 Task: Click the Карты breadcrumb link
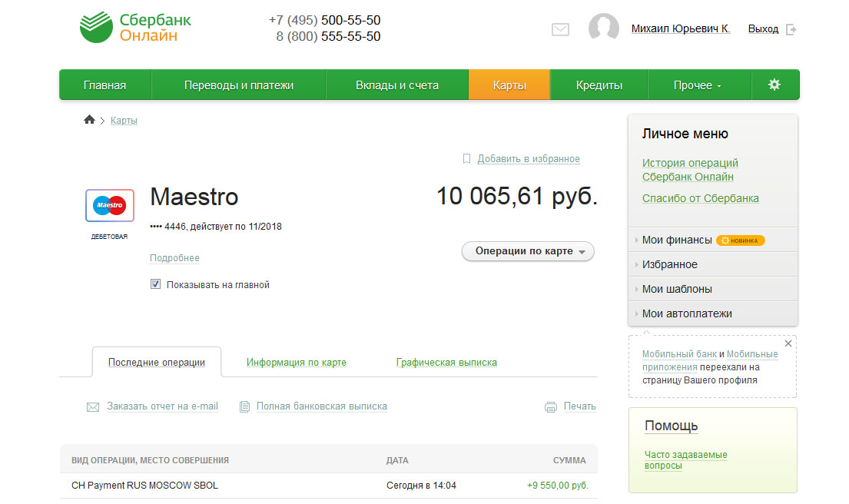coord(124,120)
